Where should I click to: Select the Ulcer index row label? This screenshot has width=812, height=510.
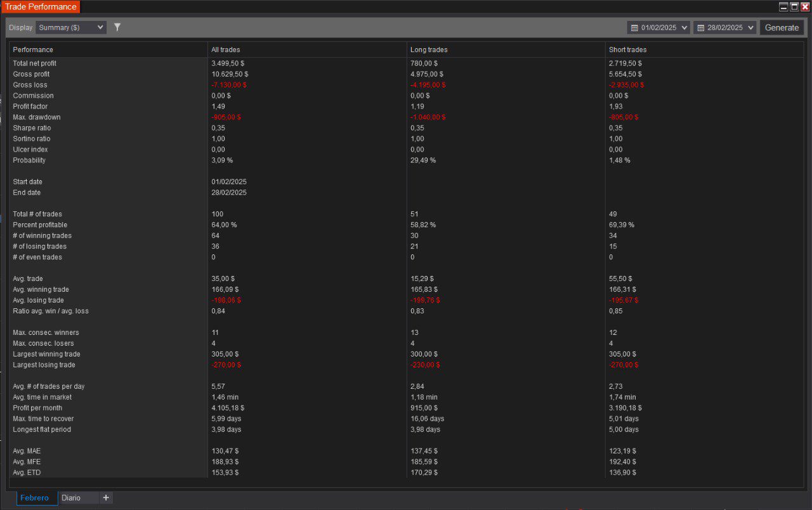click(x=29, y=150)
